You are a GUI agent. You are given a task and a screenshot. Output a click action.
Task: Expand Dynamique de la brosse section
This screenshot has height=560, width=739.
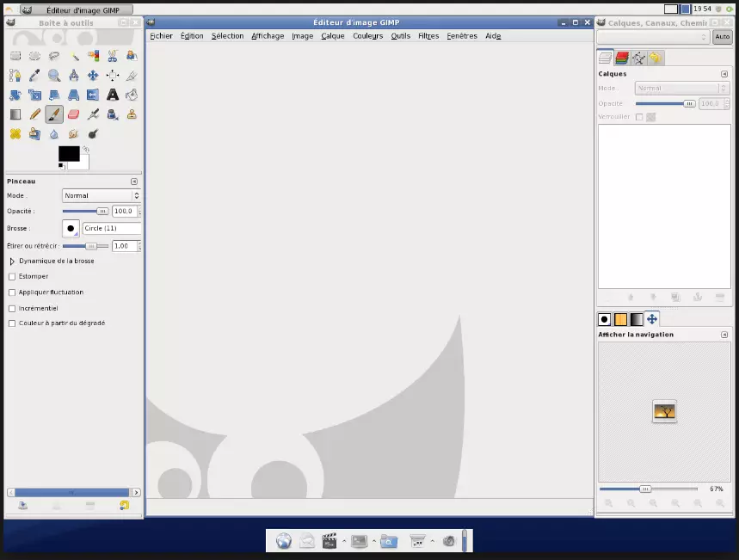pos(12,262)
